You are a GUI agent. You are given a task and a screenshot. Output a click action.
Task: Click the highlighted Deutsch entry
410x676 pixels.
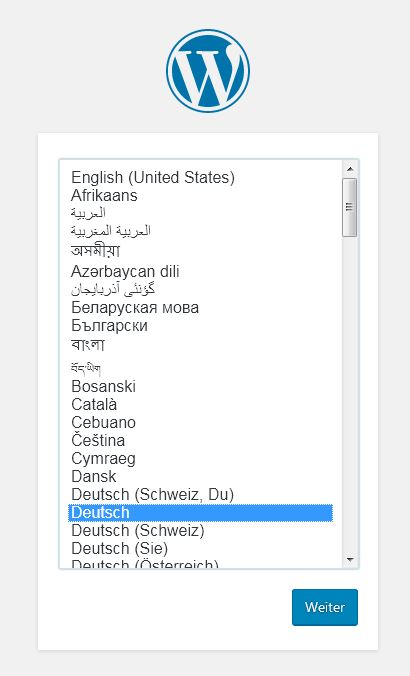200,513
